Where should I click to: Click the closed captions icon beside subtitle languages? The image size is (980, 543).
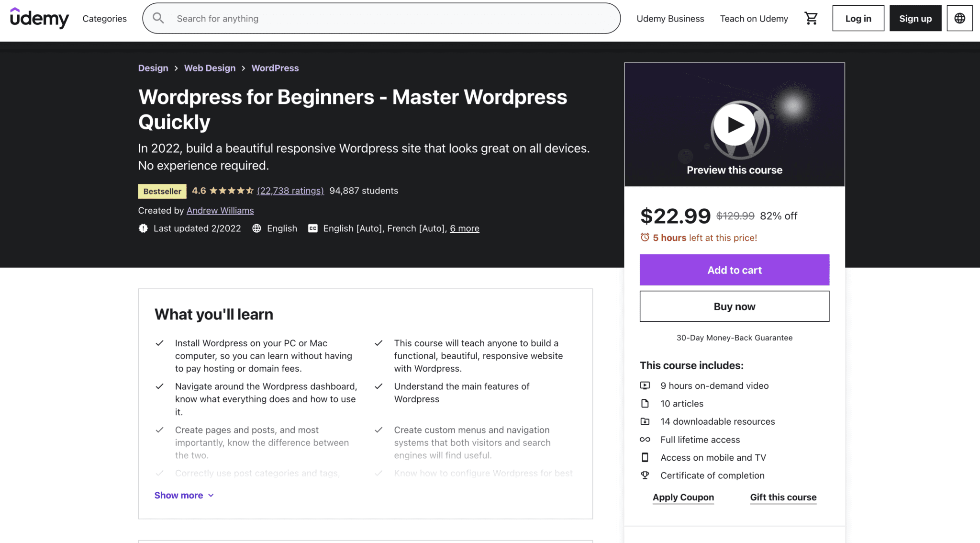[312, 228]
